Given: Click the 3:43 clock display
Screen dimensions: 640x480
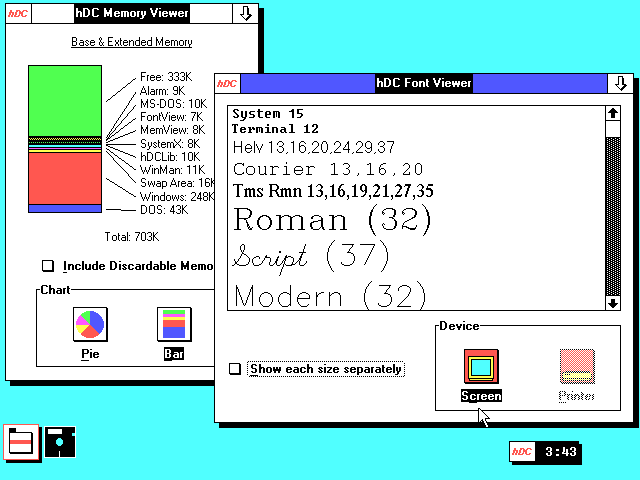Looking at the screenshot, I should 561,451.
